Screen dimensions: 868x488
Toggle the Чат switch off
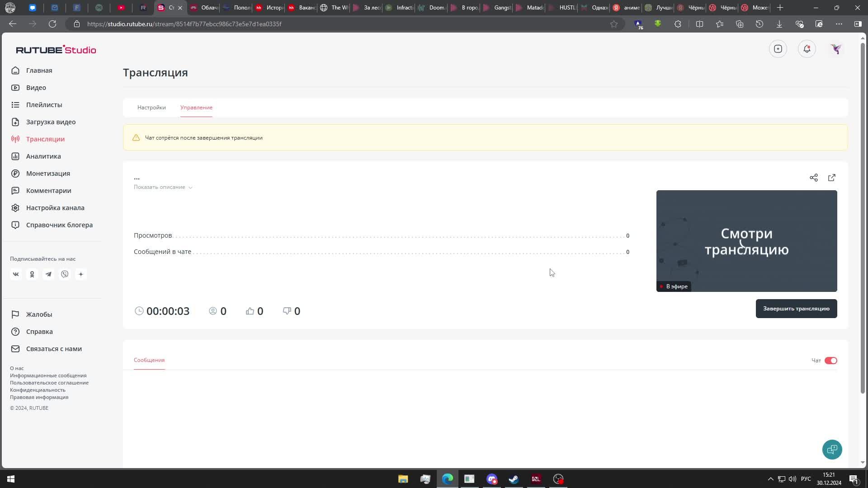click(831, 361)
